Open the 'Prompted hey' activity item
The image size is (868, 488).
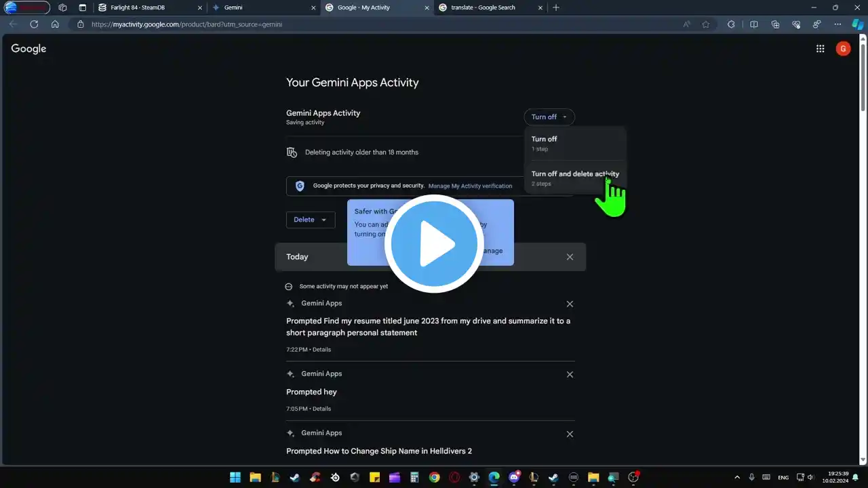(311, 392)
